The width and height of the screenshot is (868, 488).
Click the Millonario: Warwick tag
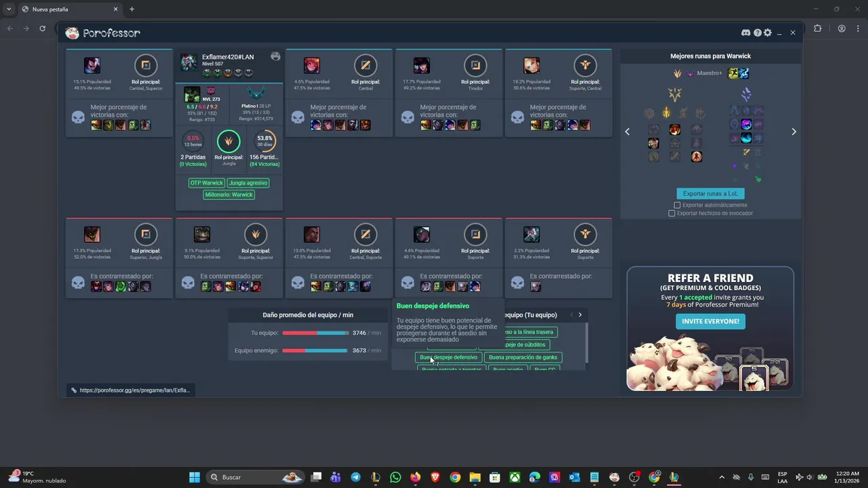pyautogui.click(x=229, y=195)
